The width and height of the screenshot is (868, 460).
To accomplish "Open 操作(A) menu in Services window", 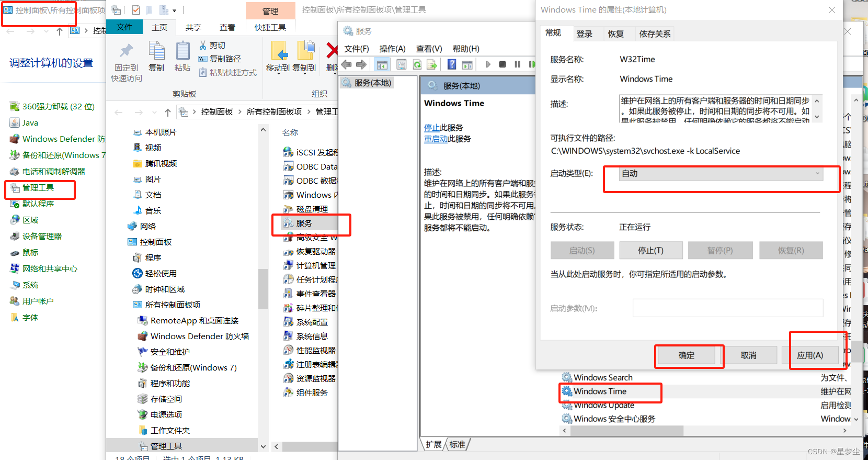I will [393, 49].
